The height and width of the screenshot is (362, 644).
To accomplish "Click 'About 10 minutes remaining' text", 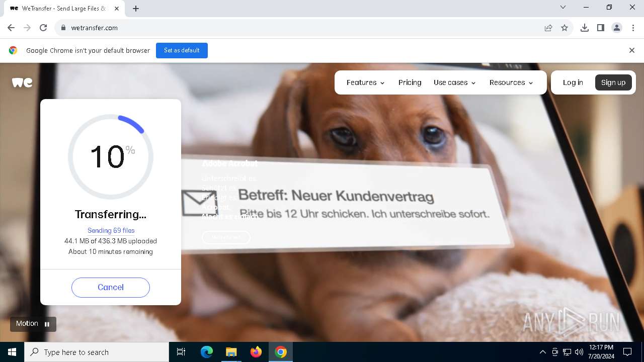I will [x=111, y=251].
